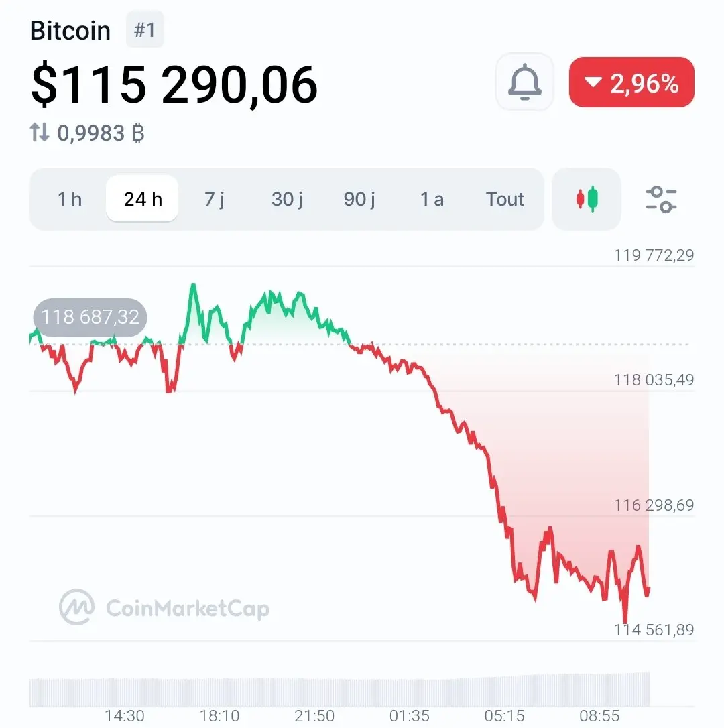Tap the volume bars below the chart

[339, 690]
